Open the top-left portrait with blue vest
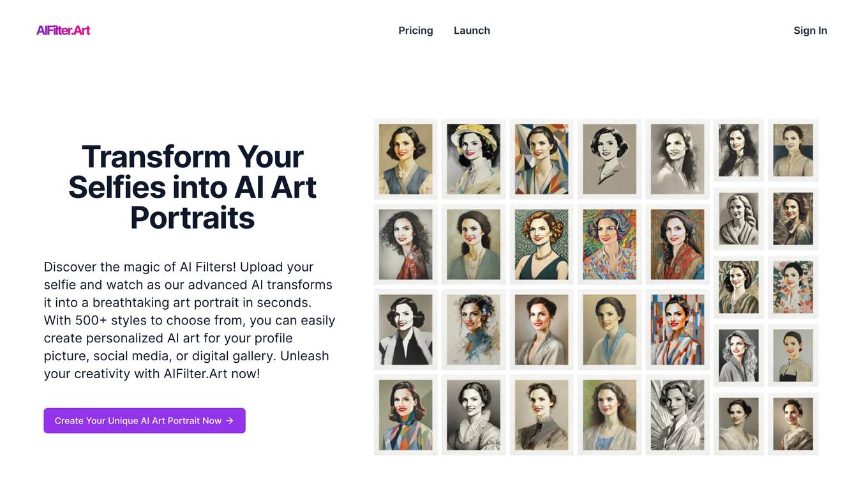The image size is (868, 488). point(405,158)
